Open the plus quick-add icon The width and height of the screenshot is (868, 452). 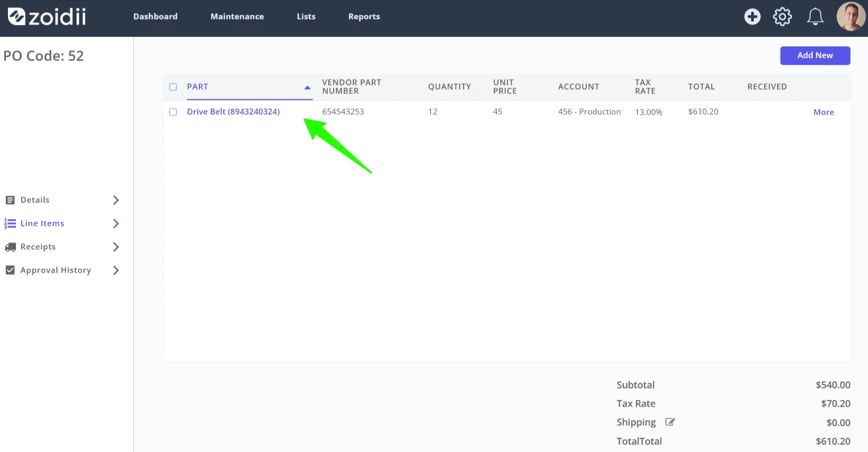point(752,16)
